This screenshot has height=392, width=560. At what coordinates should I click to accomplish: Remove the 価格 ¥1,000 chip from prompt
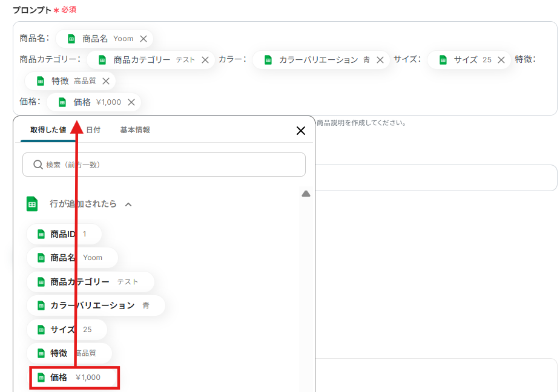[x=131, y=102]
